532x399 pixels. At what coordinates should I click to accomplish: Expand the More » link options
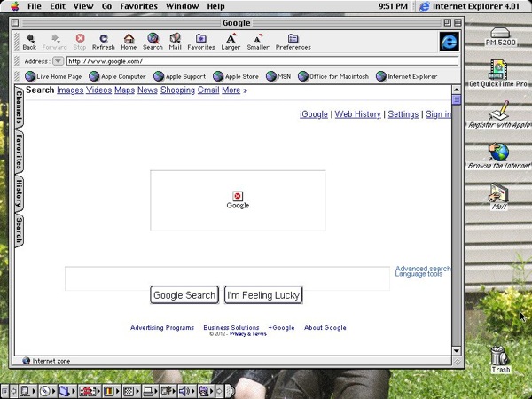coord(234,90)
